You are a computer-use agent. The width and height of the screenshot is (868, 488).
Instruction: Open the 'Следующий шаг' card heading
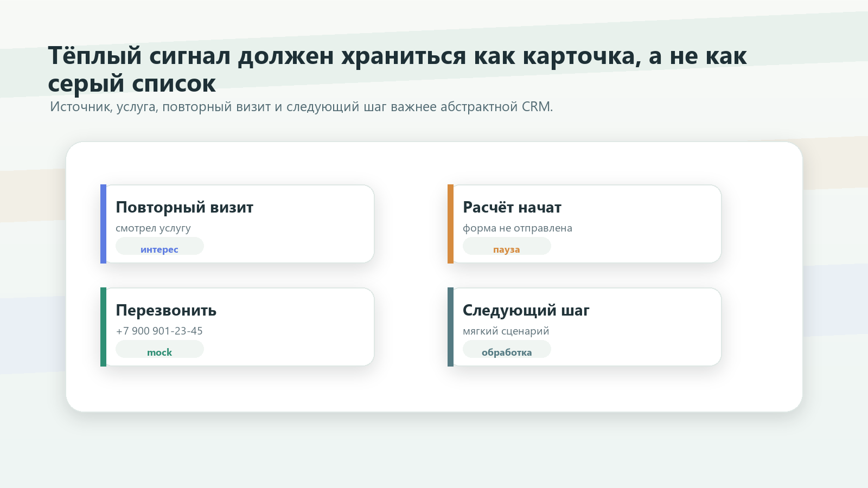pyautogui.click(x=526, y=311)
